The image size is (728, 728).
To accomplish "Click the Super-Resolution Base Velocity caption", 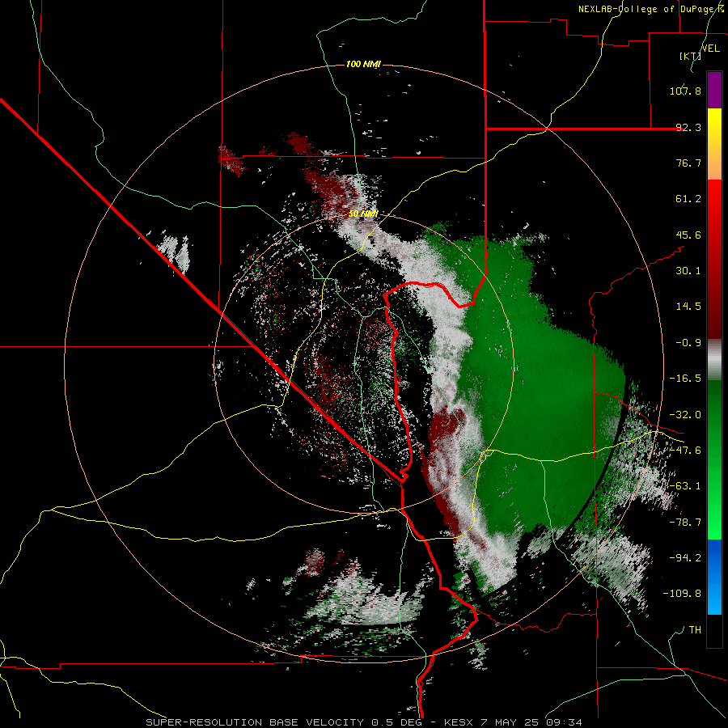I will [363, 722].
